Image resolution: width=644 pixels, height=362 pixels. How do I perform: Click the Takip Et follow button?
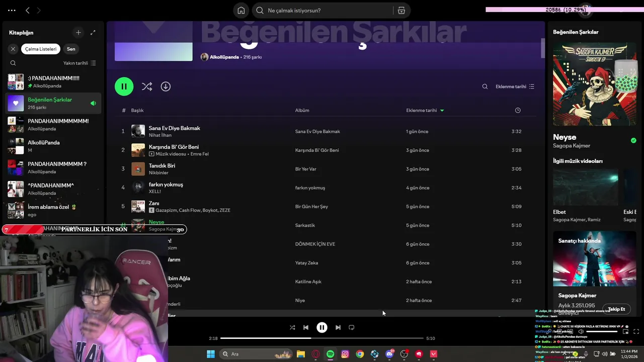(x=616, y=309)
